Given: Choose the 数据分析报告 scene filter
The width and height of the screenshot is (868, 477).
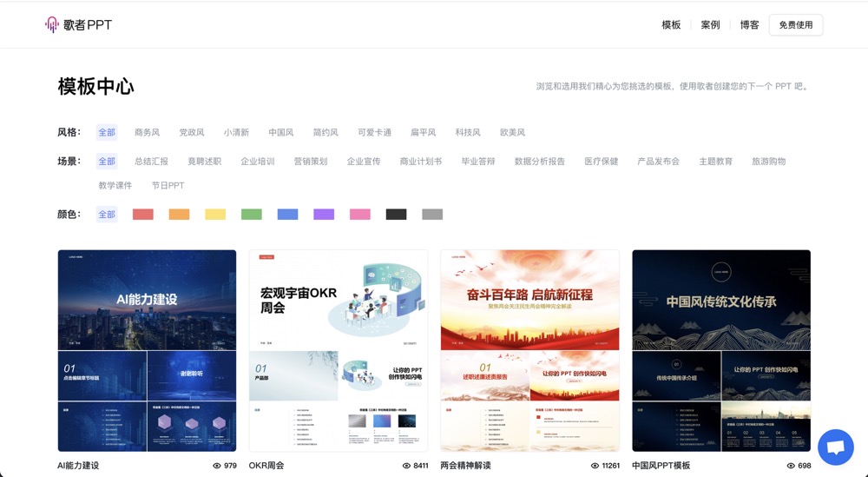Looking at the screenshot, I should (x=540, y=162).
